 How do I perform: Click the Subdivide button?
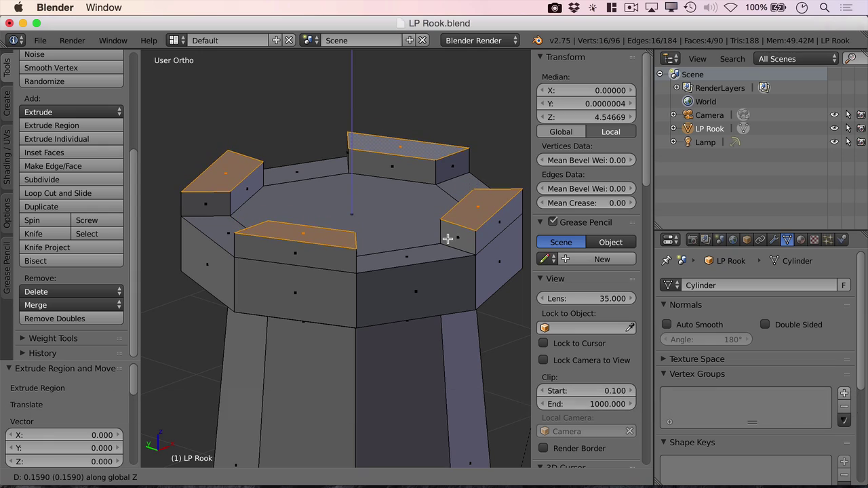click(71, 180)
